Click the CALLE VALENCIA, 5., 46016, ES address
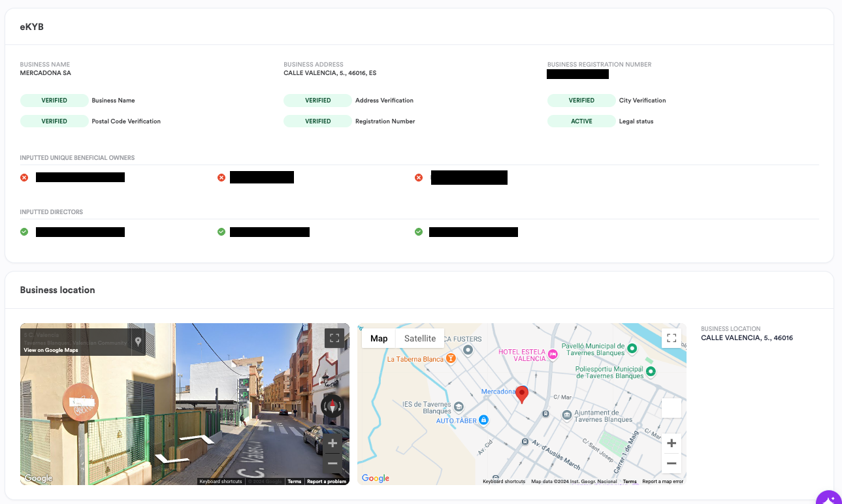The image size is (842, 504). click(x=330, y=73)
